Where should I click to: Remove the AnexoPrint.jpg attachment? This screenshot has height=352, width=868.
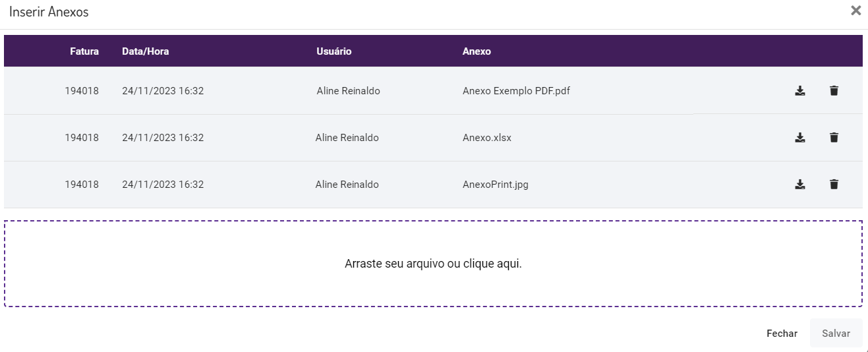point(834,185)
